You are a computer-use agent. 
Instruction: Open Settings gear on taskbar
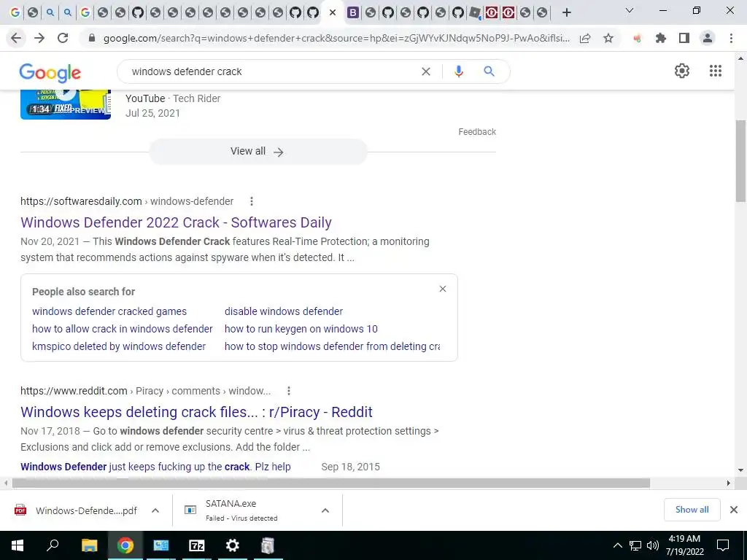tap(233, 545)
